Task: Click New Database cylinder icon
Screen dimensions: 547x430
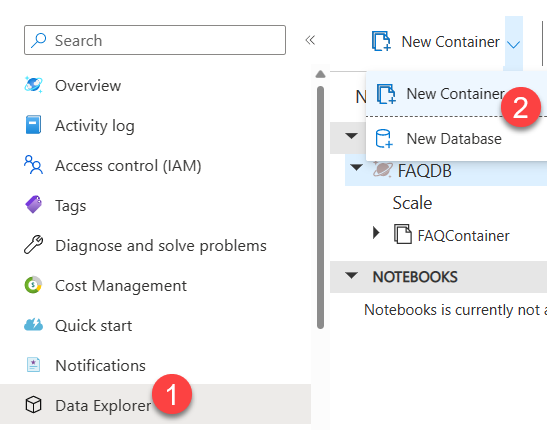Action: [x=384, y=139]
